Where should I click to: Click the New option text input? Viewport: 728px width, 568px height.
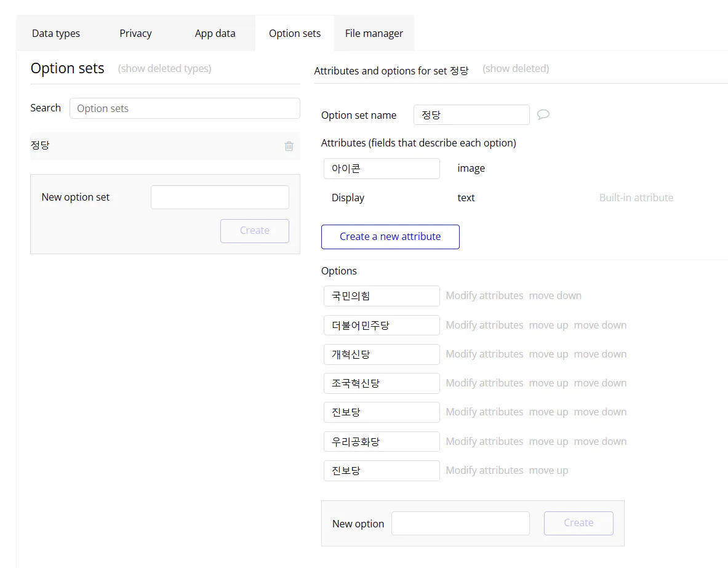pyautogui.click(x=460, y=522)
